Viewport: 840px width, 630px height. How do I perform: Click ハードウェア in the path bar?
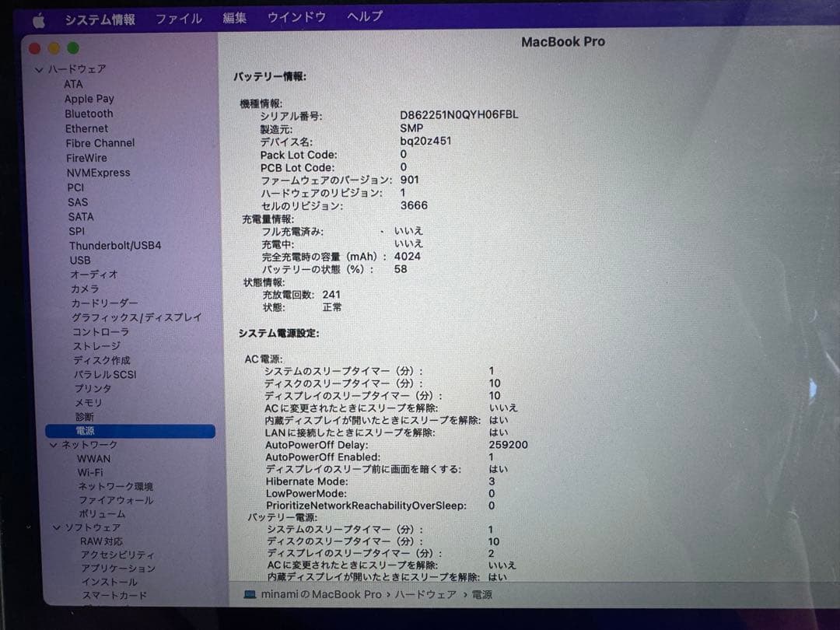point(426,595)
